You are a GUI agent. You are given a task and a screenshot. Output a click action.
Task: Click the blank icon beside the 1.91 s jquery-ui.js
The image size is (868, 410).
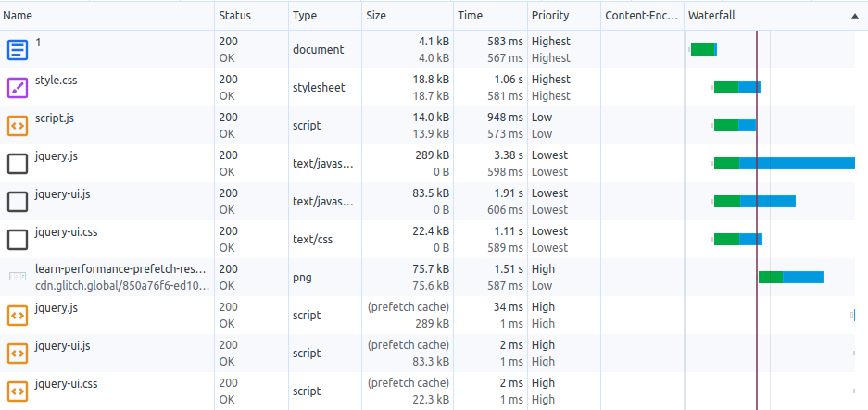(18, 202)
